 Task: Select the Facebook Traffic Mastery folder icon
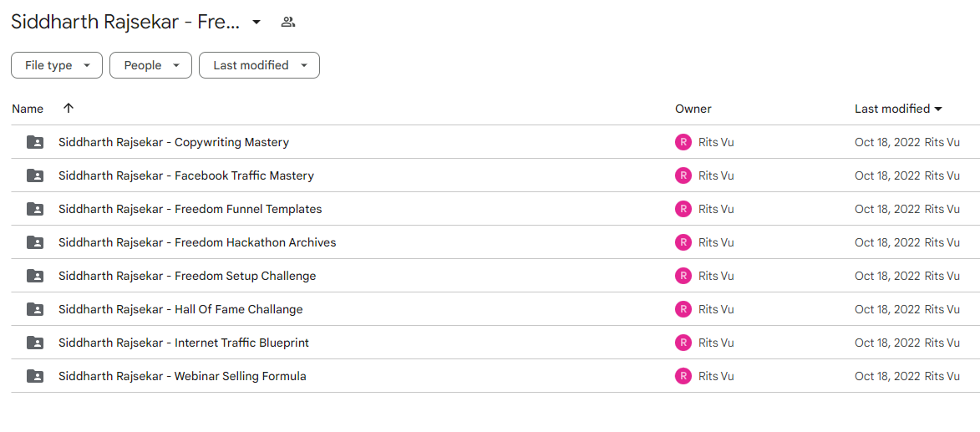(35, 175)
